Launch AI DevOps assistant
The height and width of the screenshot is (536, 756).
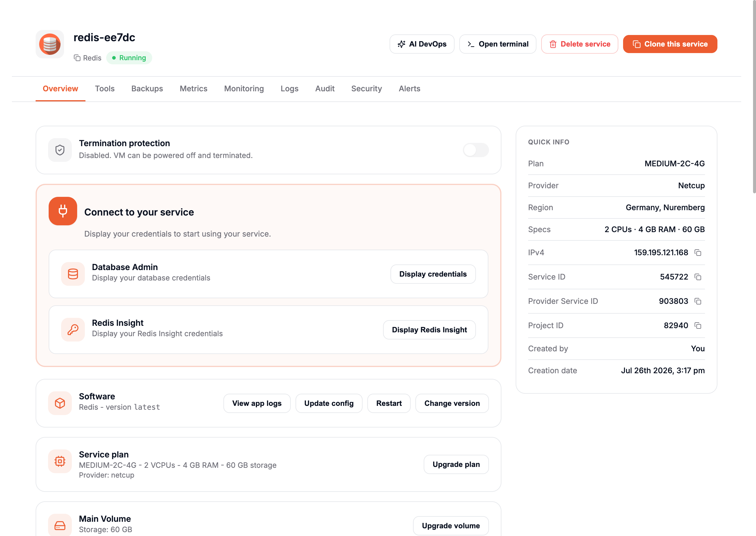[422, 44]
